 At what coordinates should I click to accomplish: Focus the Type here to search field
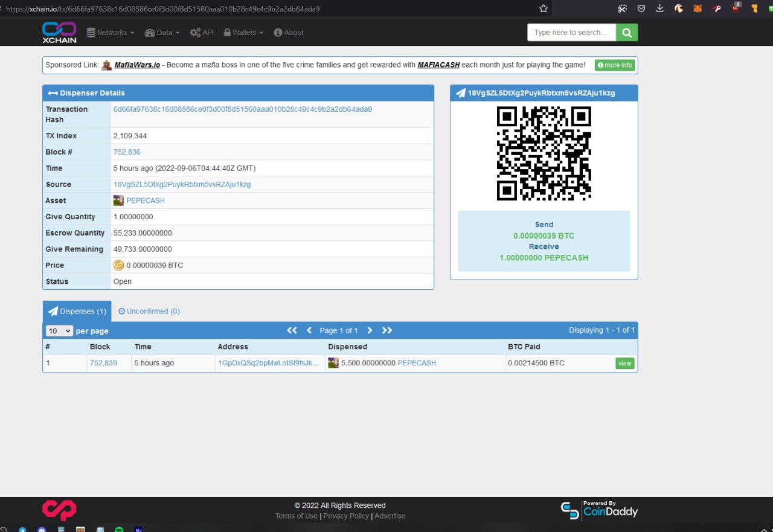[x=571, y=33]
